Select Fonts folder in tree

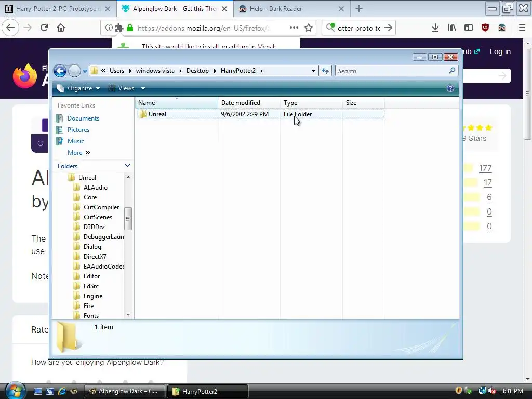tap(91, 315)
